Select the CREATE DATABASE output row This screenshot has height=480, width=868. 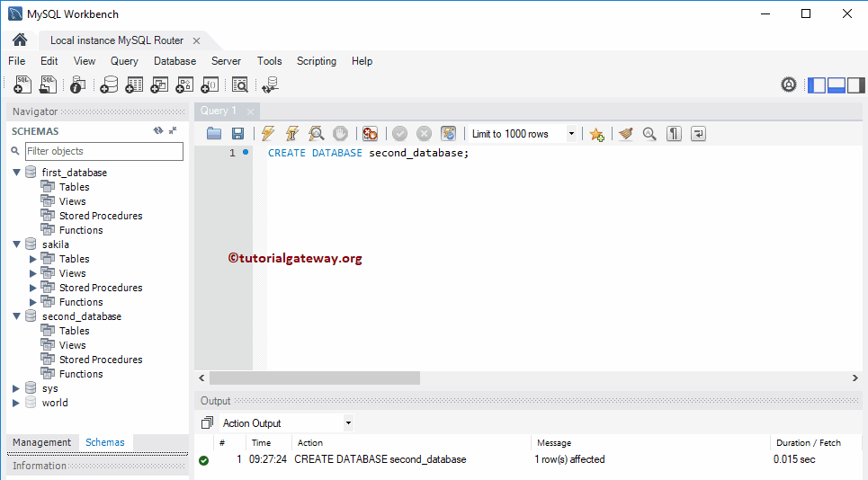528,459
